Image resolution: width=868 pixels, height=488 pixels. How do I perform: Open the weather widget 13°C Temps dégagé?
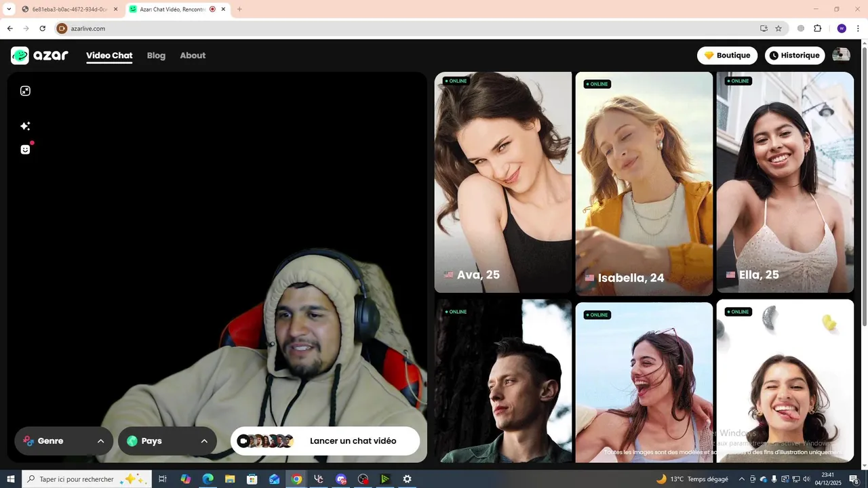pos(692,479)
